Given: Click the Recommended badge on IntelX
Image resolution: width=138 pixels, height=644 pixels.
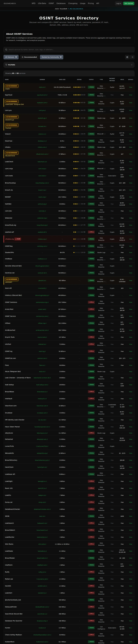Looking at the screenshot, I should (x=12, y=86).
